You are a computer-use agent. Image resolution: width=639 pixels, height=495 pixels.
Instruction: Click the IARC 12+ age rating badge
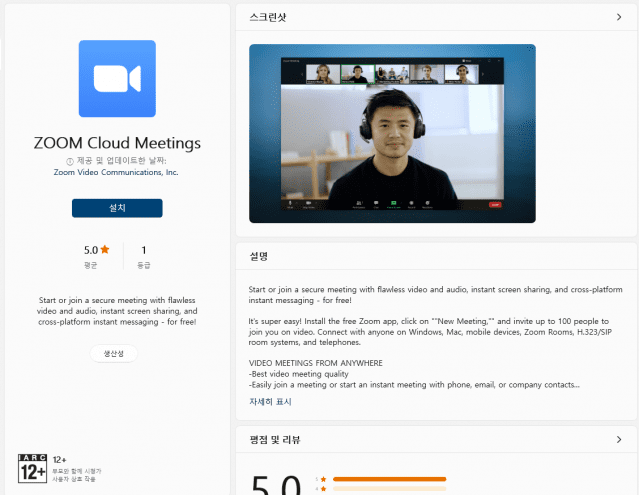click(x=33, y=469)
